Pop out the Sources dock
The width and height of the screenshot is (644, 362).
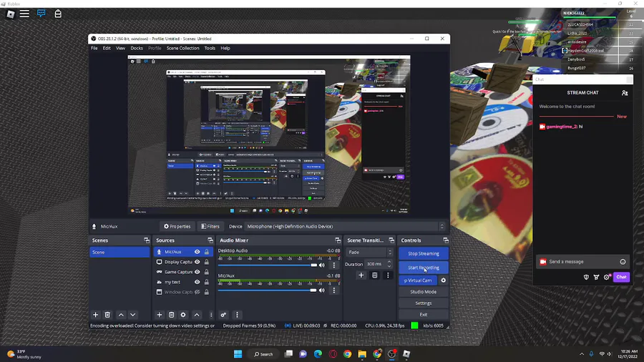(x=210, y=240)
